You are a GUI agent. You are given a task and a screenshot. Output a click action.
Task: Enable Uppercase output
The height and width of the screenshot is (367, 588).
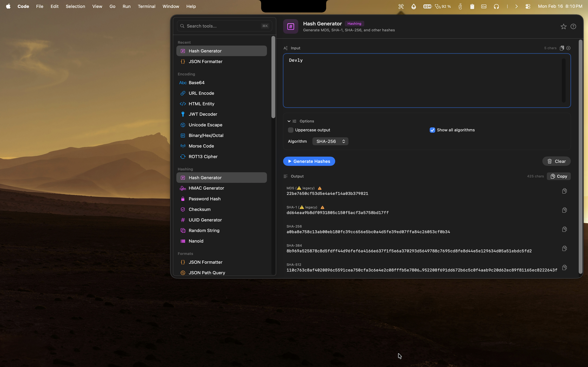pyautogui.click(x=291, y=130)
